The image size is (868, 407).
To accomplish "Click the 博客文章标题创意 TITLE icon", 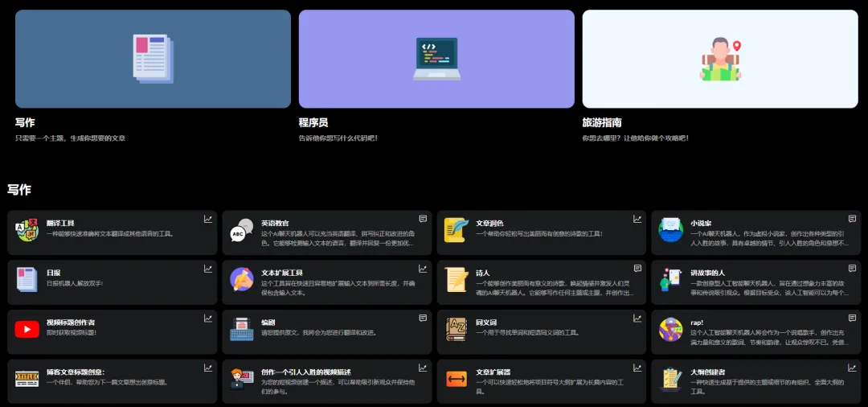I will [x=27, y=379].
